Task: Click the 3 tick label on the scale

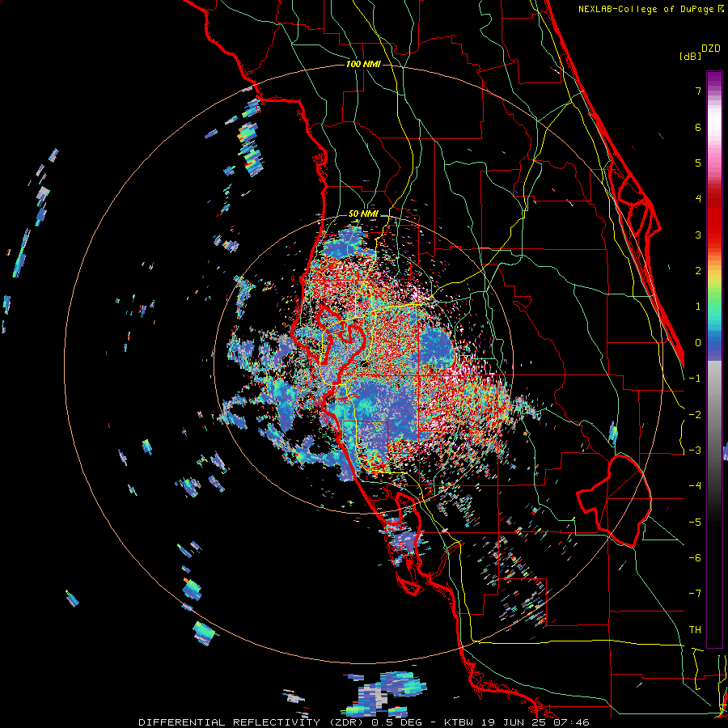Action: (698, 235)
